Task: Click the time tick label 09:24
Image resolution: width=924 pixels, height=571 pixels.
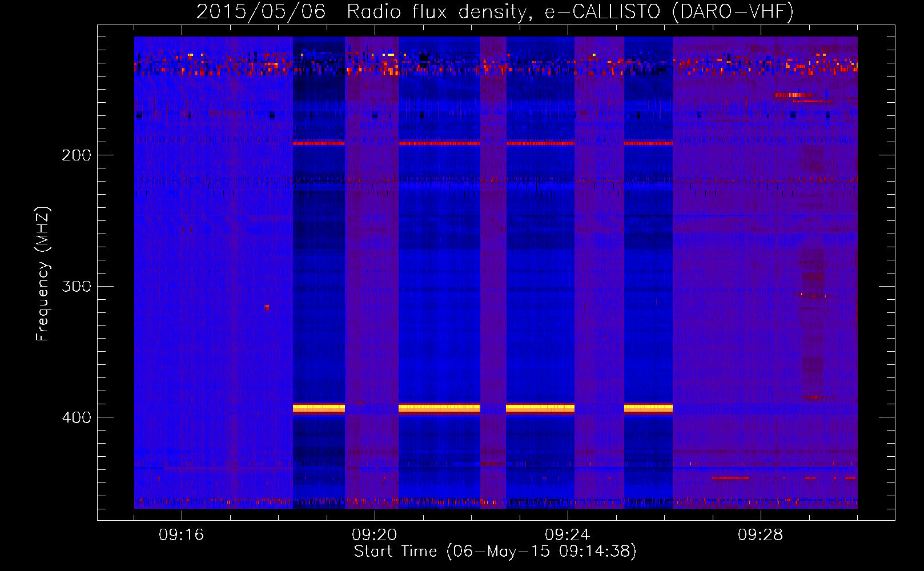Action: coord(567,535)
